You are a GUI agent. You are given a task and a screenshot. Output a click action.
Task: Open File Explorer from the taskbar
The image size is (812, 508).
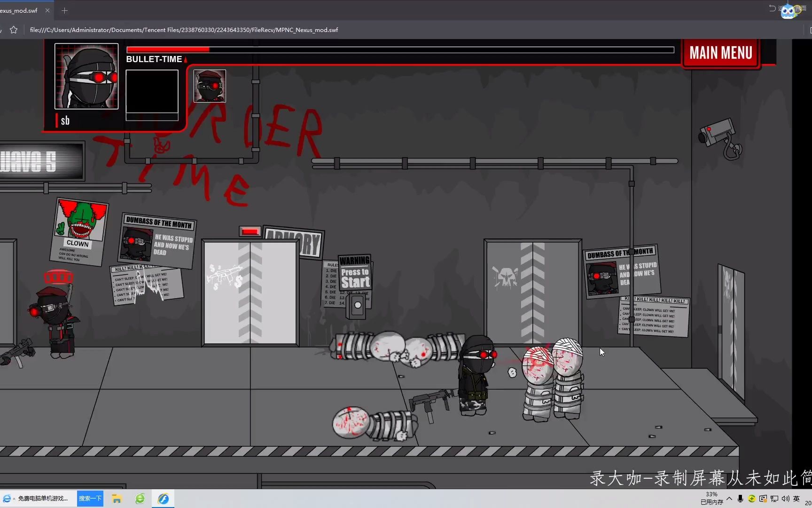(x=117, y=499)
